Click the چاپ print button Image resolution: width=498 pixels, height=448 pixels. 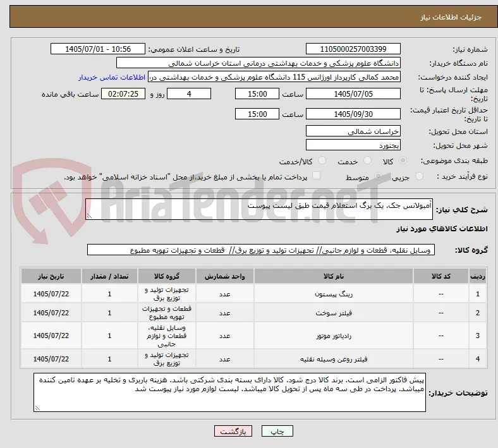(277, 431)
